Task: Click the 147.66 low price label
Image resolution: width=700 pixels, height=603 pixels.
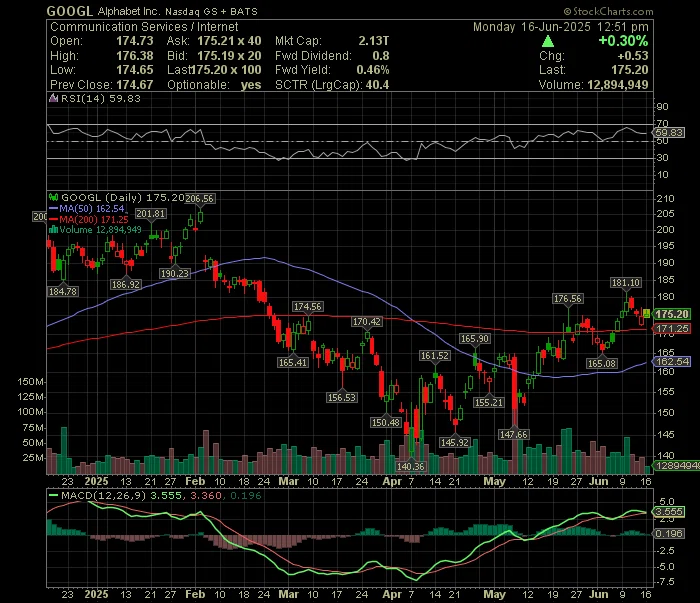Action: click(513, 434)
